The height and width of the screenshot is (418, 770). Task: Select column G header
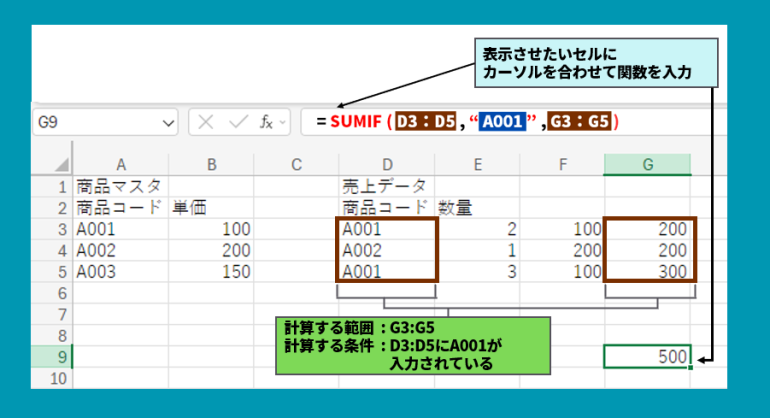click(x=647, y=164)
